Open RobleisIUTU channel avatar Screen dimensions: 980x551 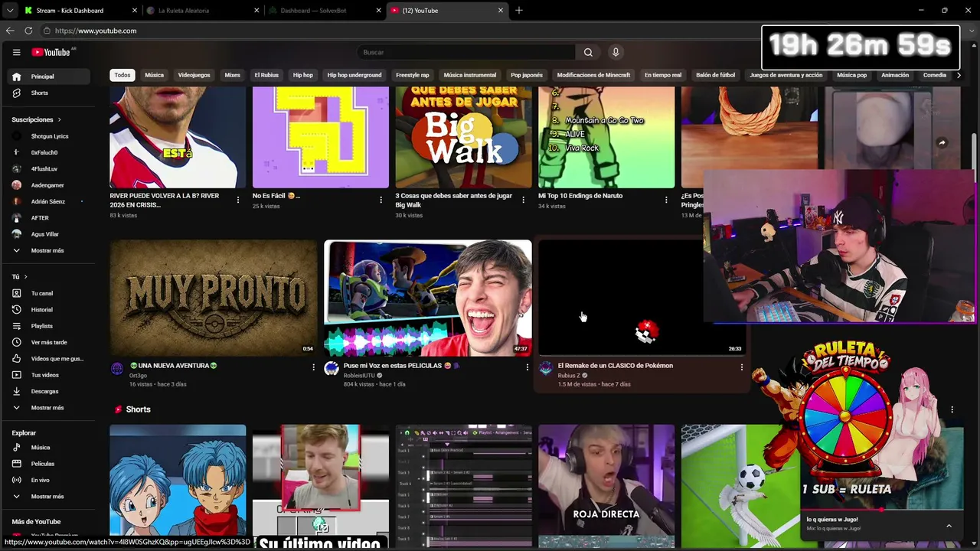[332, 369]
